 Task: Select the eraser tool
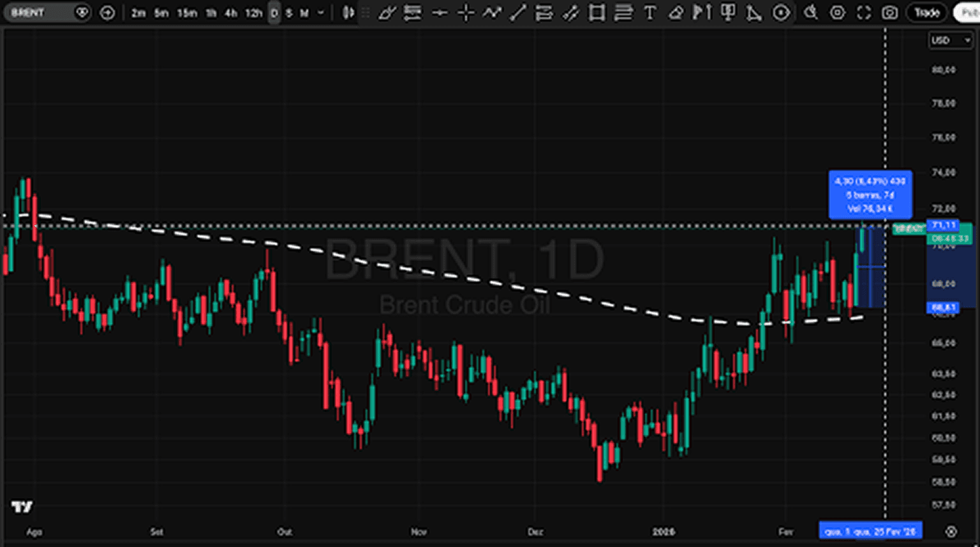point(676,13)
